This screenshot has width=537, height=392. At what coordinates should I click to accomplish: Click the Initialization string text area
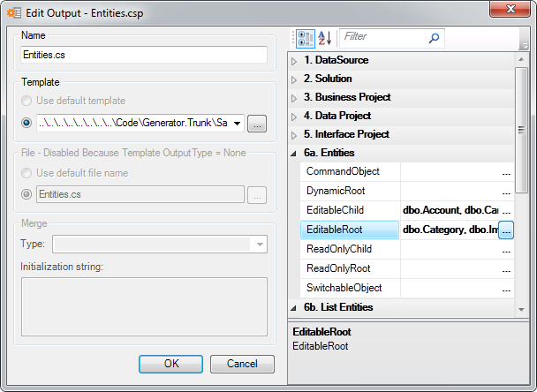pos(144,306)
